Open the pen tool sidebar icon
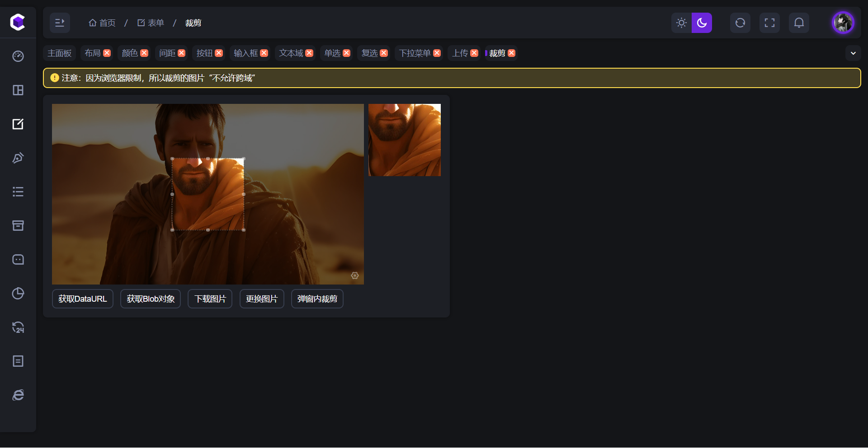Image resolution: width=868 pixels, height=448 pixels. (18, 158)
